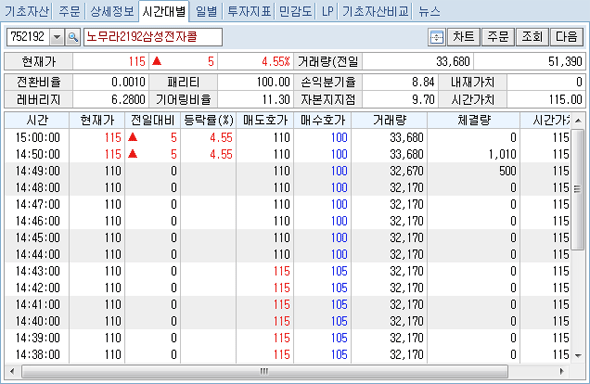Viewport: 590px width, 384px height.
Task: Click the 4.55% change rate in summary
Action: (276, 62)
